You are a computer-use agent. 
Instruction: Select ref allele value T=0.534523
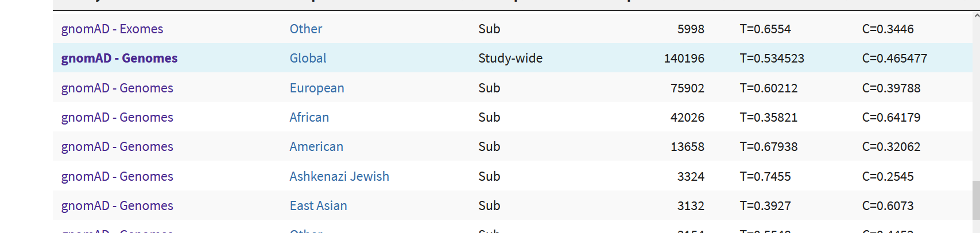[772, 58]
